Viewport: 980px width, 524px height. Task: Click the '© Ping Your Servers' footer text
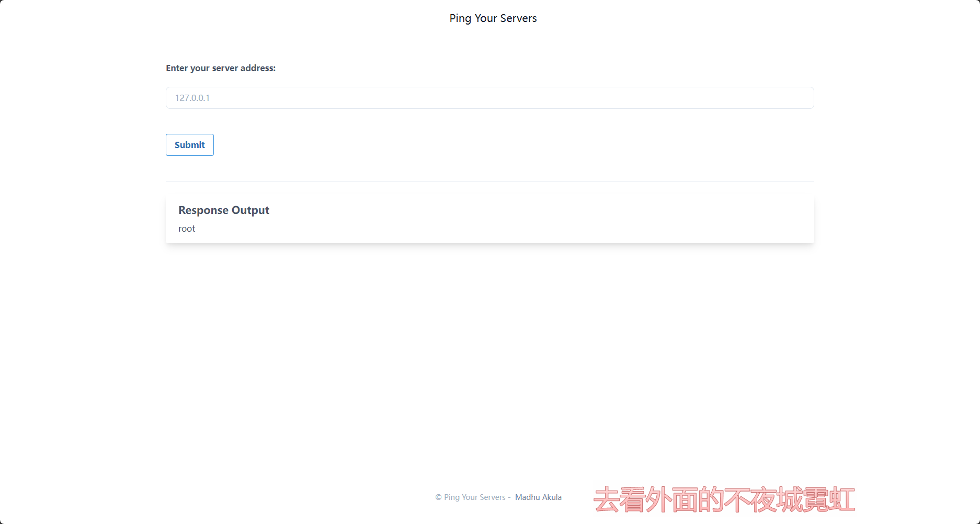click(x=470, y=497)
